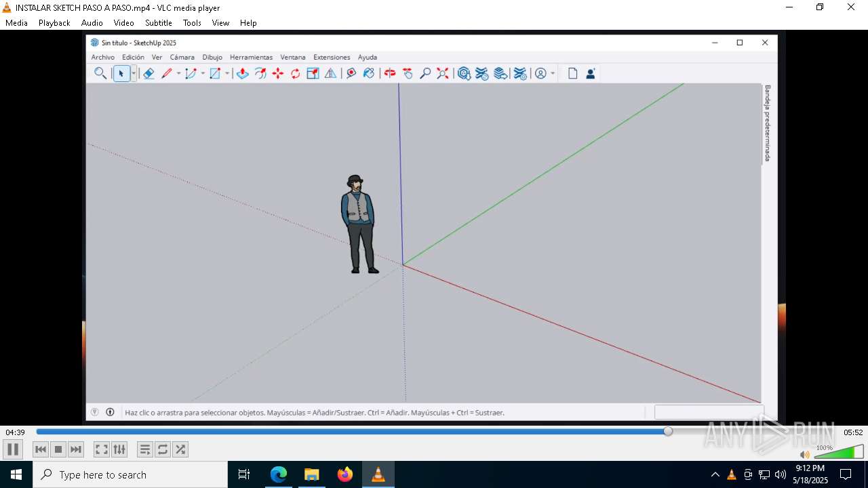Select the Paint Bucket tool
This screenshot has height=488, width=868.
pyautogui.click(x=369, y=73)
